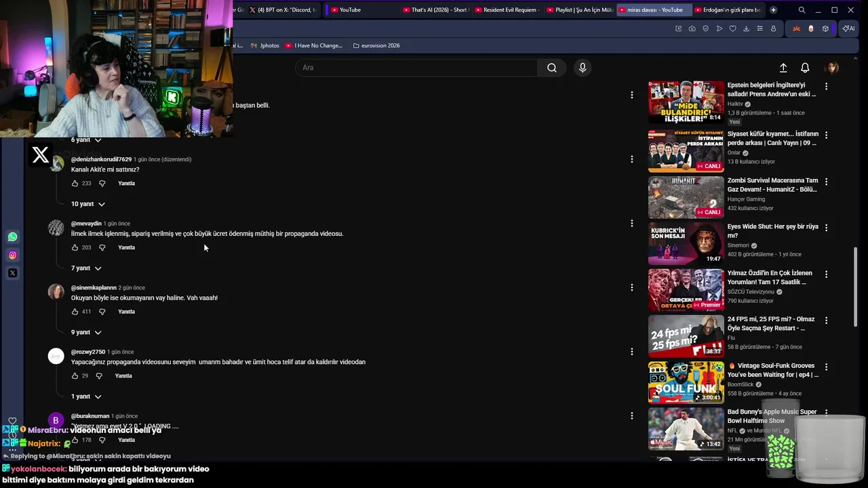Like the comment by @denizhankorudil7629
This screenshot has width=868, height=488.
pos(75,184)
